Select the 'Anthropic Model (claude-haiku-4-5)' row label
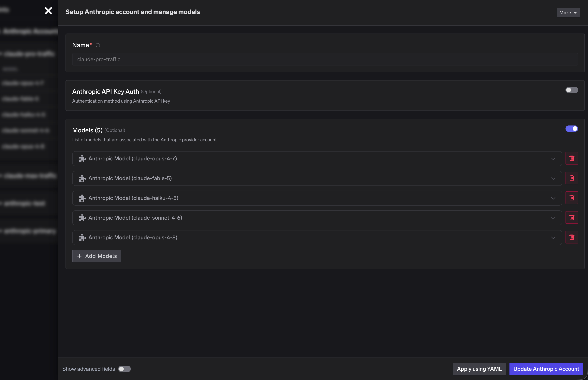Screen dimensions: 588x380 point(133,198)
